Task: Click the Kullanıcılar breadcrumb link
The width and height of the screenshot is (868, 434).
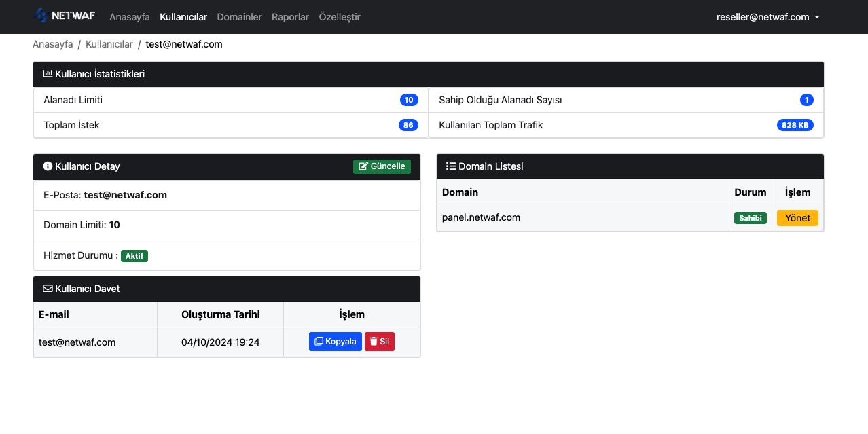Action: (109, 44)
